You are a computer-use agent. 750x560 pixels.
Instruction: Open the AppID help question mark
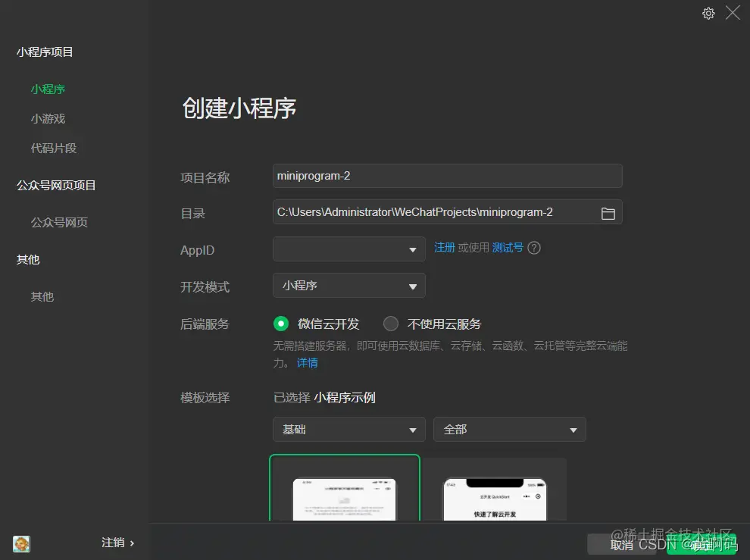(x=534, y=248)
